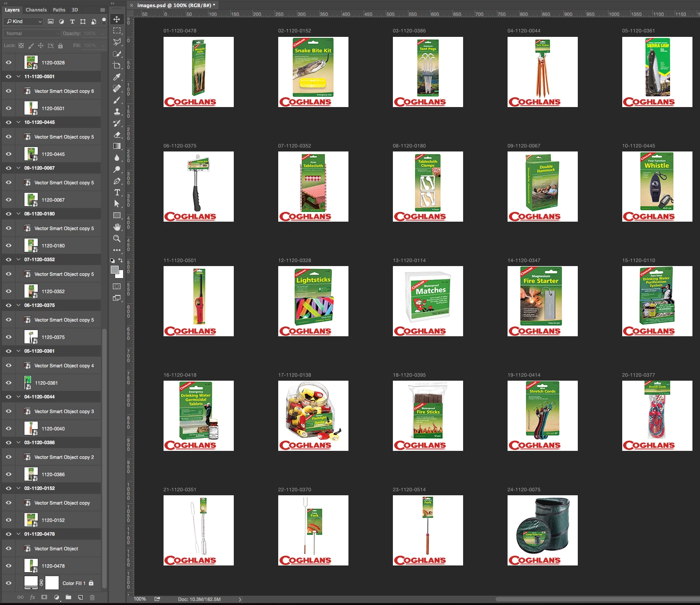Select the Quick Selection tool
Image resolution: width=700 pixels, height=605 pixels.
click(117, 54)
